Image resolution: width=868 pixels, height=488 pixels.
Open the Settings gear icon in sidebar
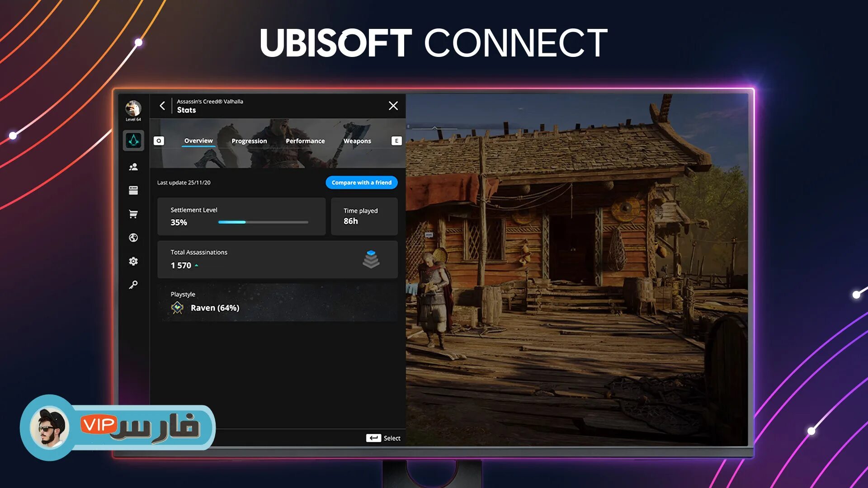point(132,261)
